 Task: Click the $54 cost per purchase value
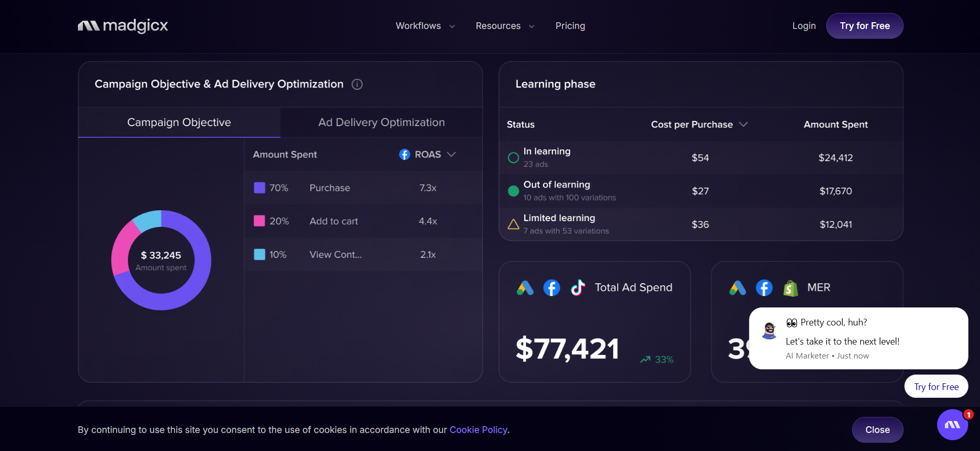point(700,158)
